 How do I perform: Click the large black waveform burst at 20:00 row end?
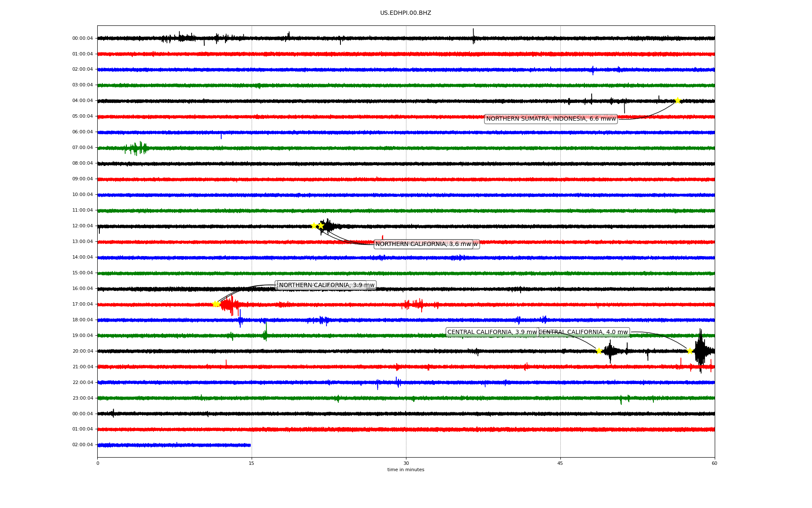point(700,351)
